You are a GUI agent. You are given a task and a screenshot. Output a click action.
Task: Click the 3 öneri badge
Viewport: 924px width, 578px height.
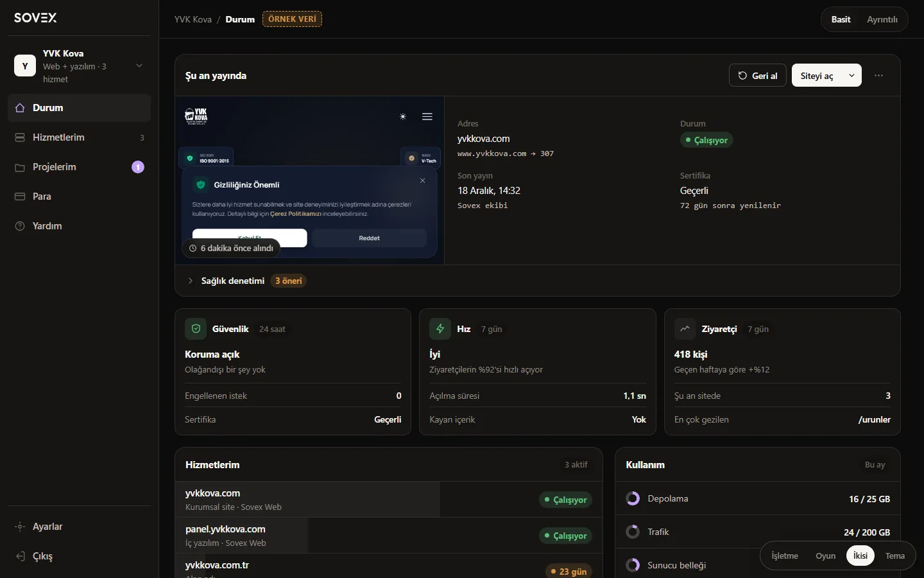(x=289, y=281)
